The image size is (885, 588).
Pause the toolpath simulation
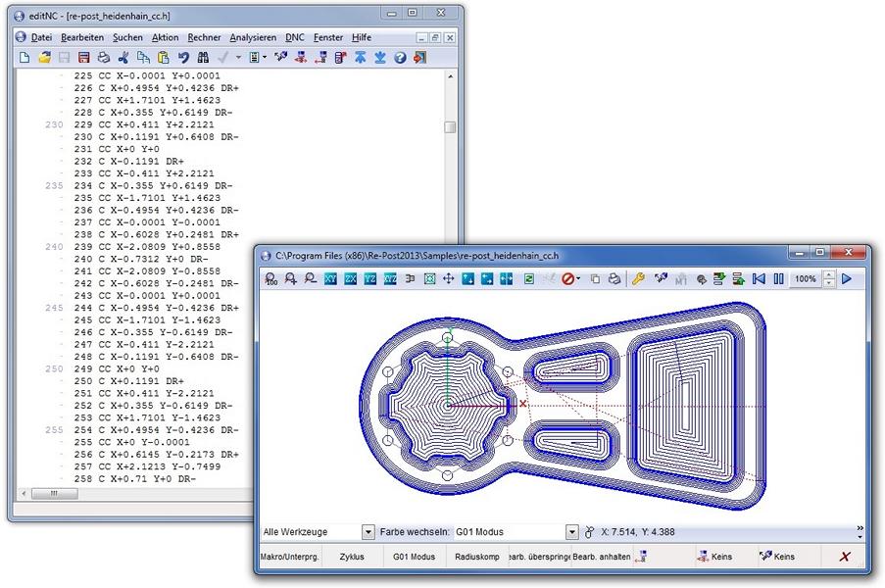779,278
